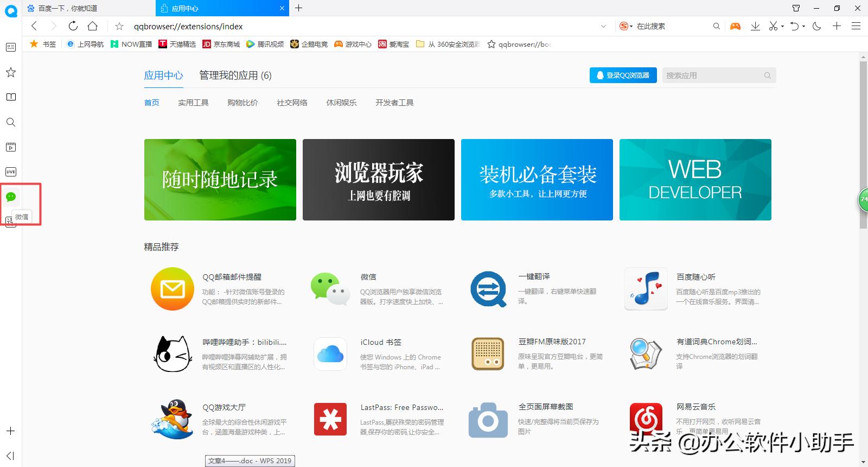This screenshot has height=467, width=868.
Task: Open the 全页面屏幕截图 camera icon
Action: (488, 419)
